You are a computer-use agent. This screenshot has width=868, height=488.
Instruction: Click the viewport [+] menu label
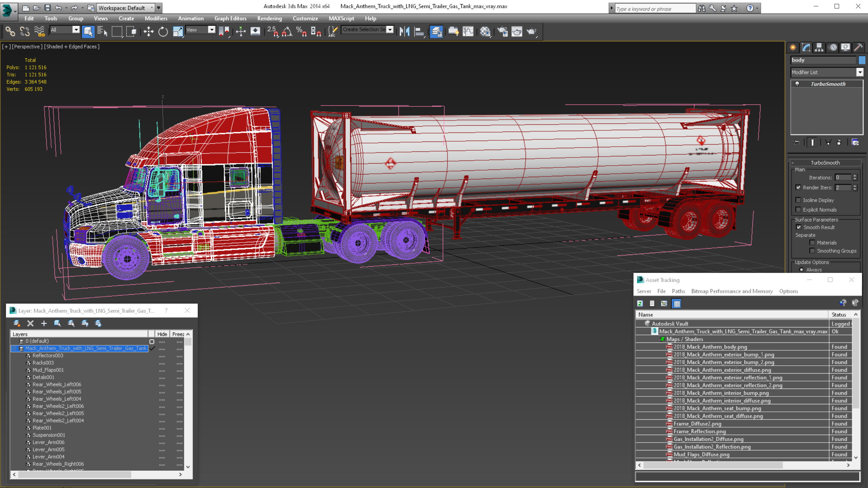tap(6, 46)
